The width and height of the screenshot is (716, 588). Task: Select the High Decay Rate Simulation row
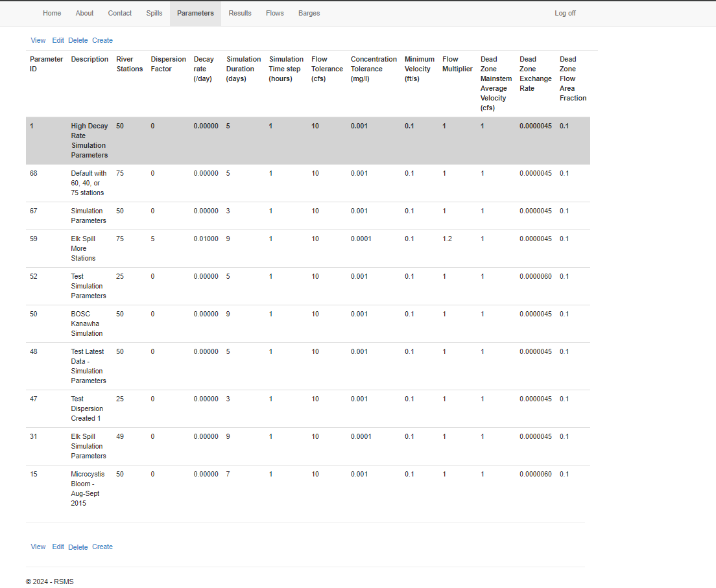click(x=308, y=141)
